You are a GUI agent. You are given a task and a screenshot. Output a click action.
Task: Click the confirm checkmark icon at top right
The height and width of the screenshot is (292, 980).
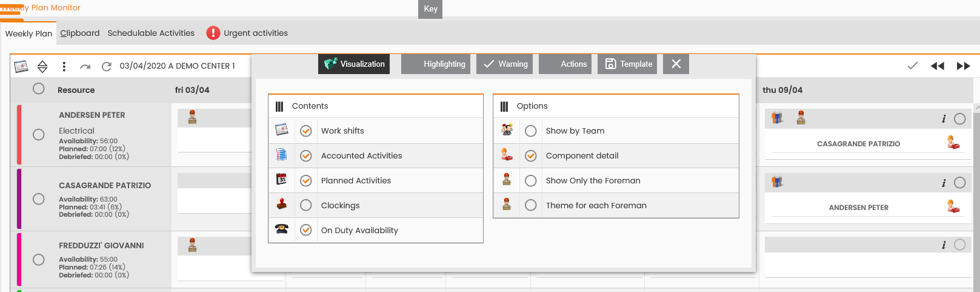[912, 66]
